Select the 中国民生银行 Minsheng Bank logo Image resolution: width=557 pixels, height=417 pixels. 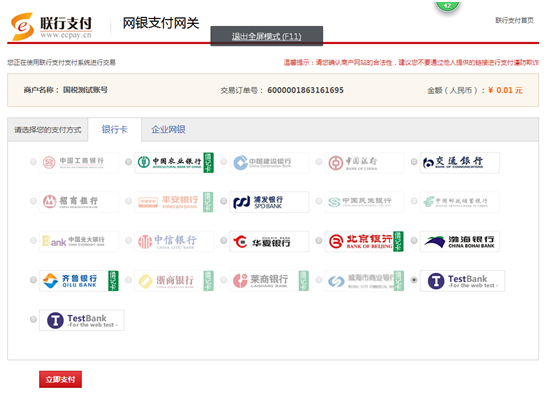click(364, 202)
